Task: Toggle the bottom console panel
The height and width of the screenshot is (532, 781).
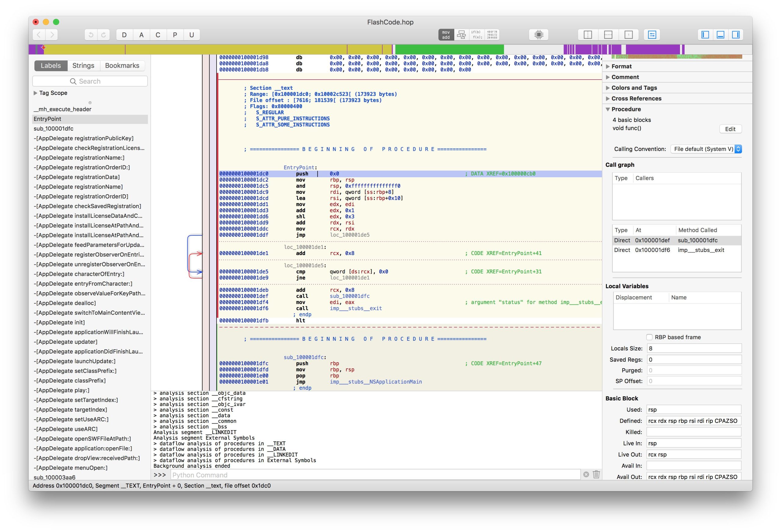Action: (x=720, y=34)
